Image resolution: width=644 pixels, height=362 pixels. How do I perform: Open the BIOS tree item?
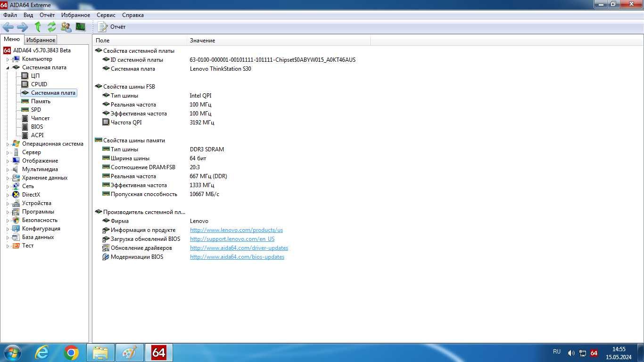tap(37, 127)
